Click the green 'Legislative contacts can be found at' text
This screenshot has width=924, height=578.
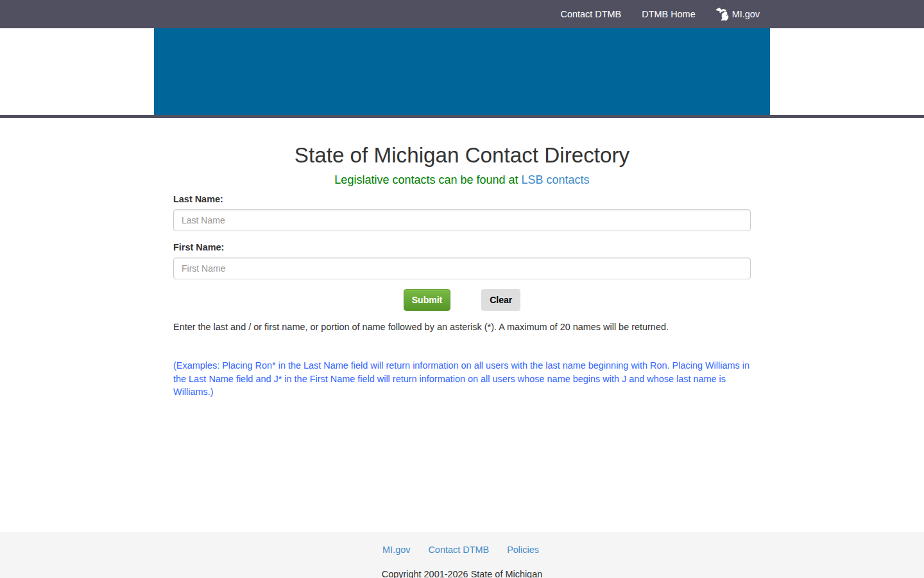click(426, 180)
